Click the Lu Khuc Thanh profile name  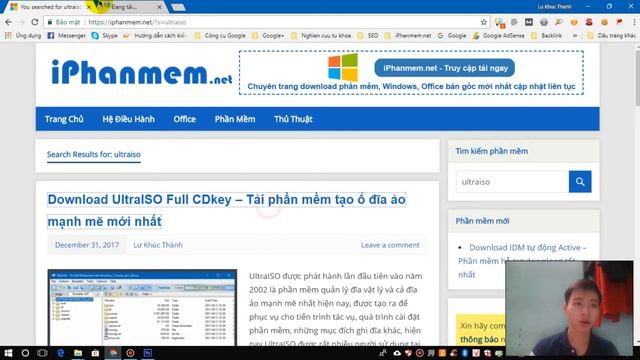(x=554, y=7)
